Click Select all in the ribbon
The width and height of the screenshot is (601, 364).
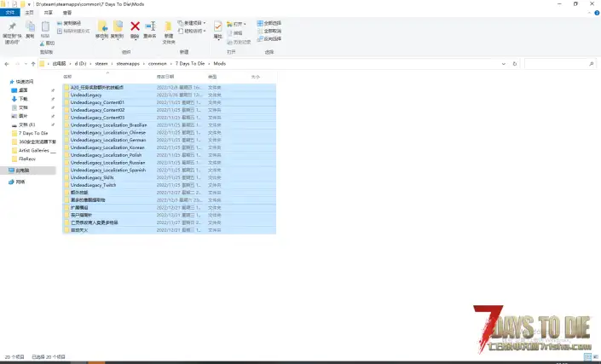pos(275,23)
